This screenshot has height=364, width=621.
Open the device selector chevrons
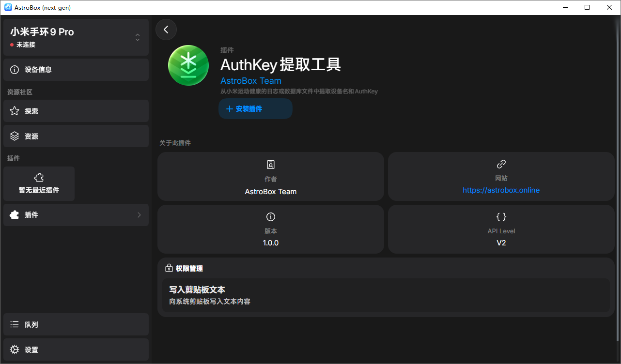tap(138, 37)
